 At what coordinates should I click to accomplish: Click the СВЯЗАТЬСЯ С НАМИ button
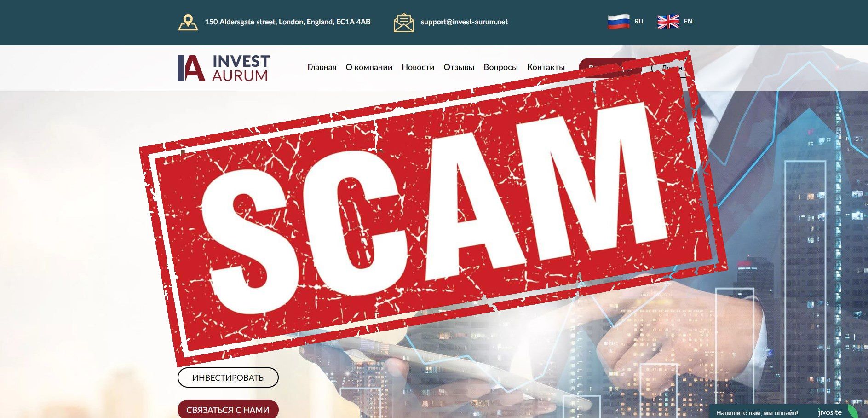[228, 409]
